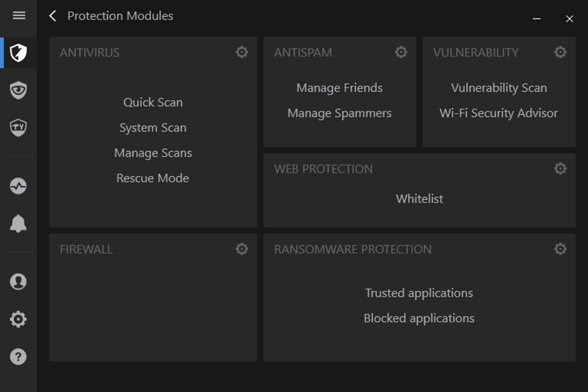Start a Quick Scan
The width and height of the screenshot is (588, 392).
tap(153, 102)
